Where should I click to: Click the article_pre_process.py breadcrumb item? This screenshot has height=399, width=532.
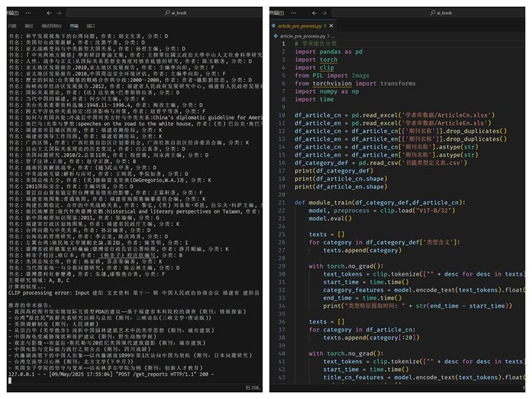[303, 36]
